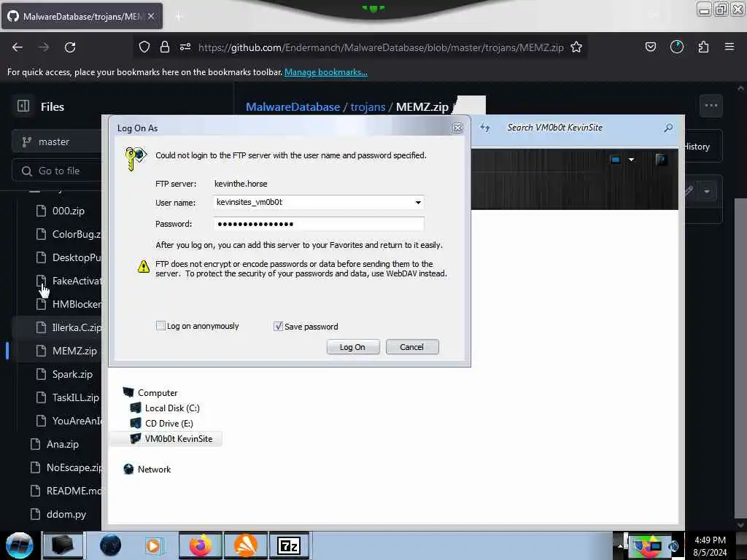Open 7-Zip from the taskbar
The width and height of the screenshot is (747, 560).
[289, 545]
